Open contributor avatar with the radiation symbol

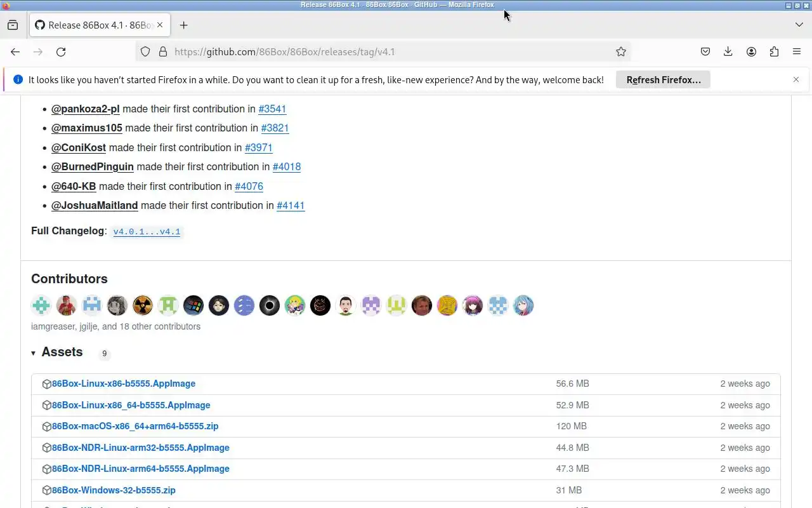click(143, 305)
